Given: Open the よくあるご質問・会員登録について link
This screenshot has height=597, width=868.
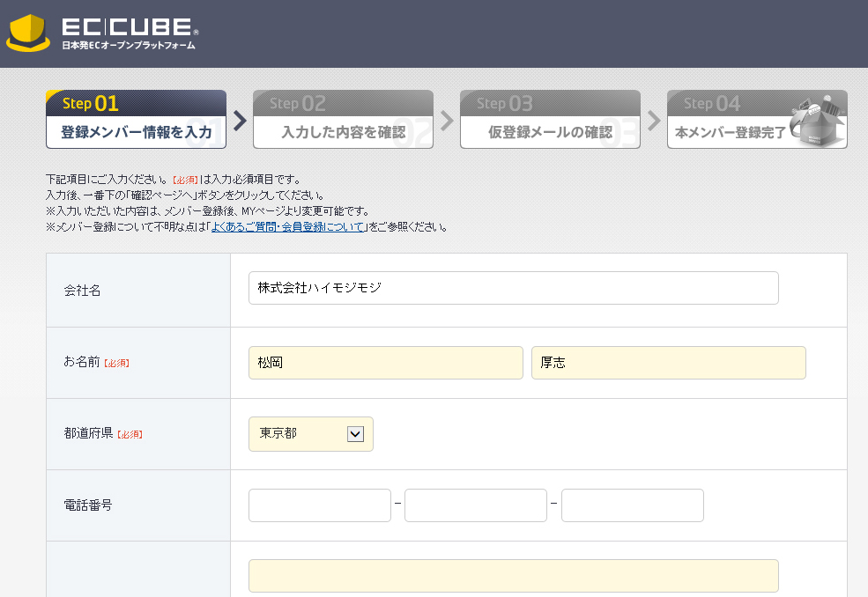Looking at the screenshot, I should point(288,227).
